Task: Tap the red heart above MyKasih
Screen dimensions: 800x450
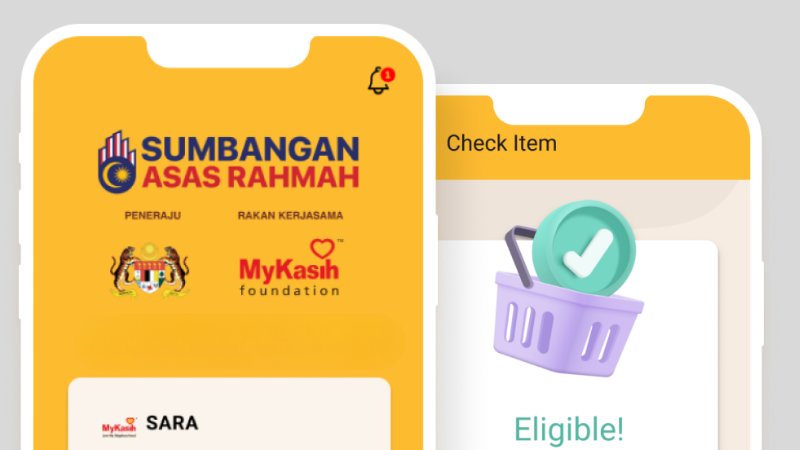Action: point(322,248)
